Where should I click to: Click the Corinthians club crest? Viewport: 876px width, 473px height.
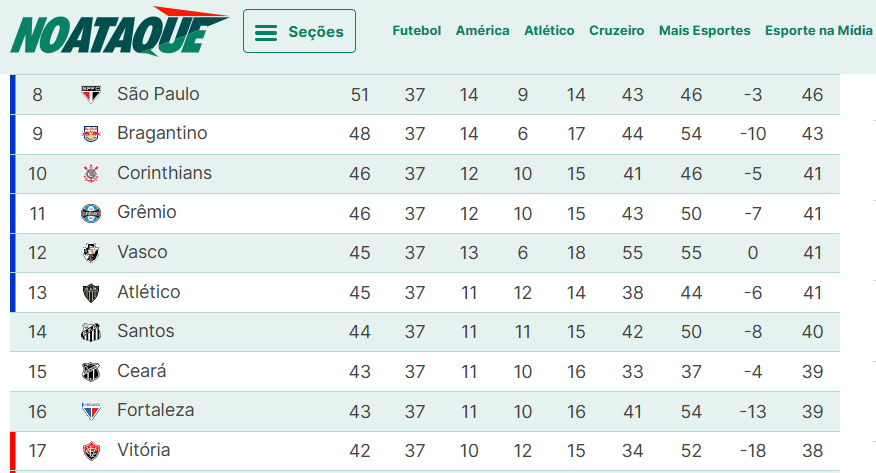tap(91, 174)
